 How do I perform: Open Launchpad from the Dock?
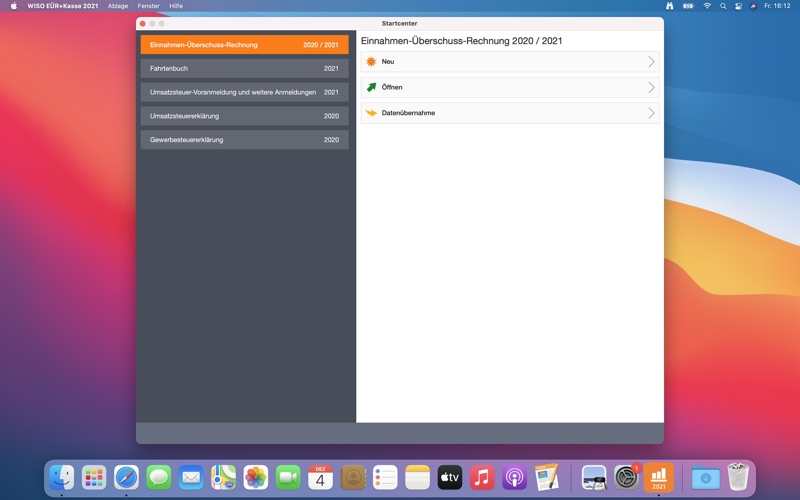click(94, 478)
